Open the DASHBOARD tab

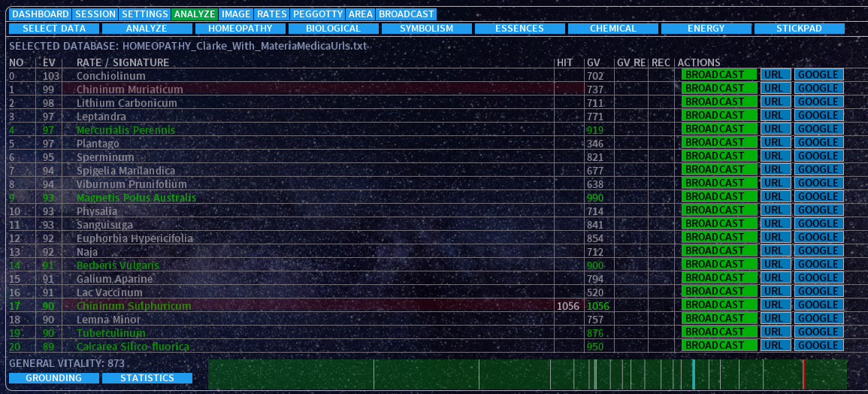tap(41, 14)
